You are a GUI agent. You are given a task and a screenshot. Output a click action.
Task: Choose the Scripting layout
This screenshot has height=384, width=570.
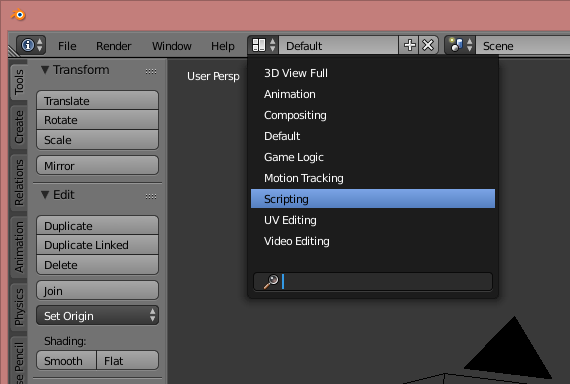pos(373,199)
